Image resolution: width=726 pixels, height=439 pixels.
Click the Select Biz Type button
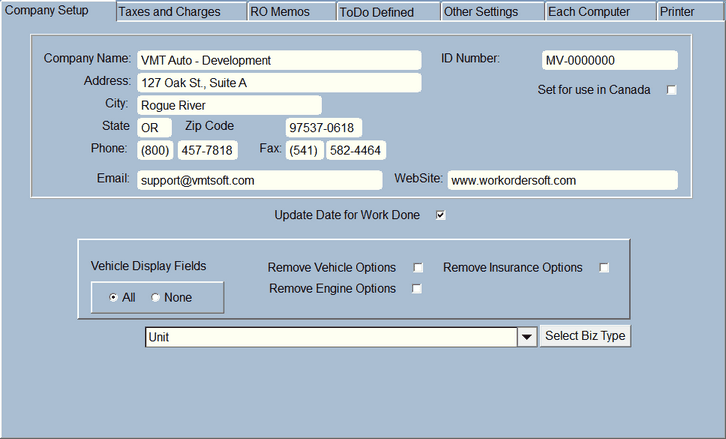pos(585,336)
